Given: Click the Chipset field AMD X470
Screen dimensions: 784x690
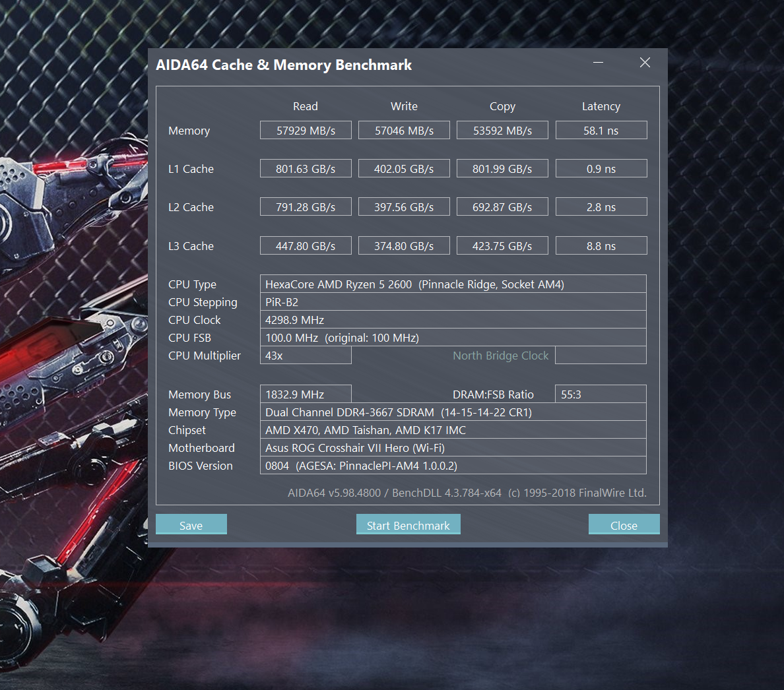Looking at the screenshot, I should 453,429.
